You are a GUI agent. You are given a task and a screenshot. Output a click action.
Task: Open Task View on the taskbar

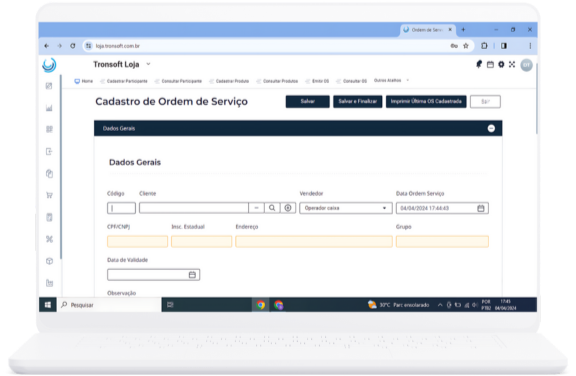pos(170,305)
